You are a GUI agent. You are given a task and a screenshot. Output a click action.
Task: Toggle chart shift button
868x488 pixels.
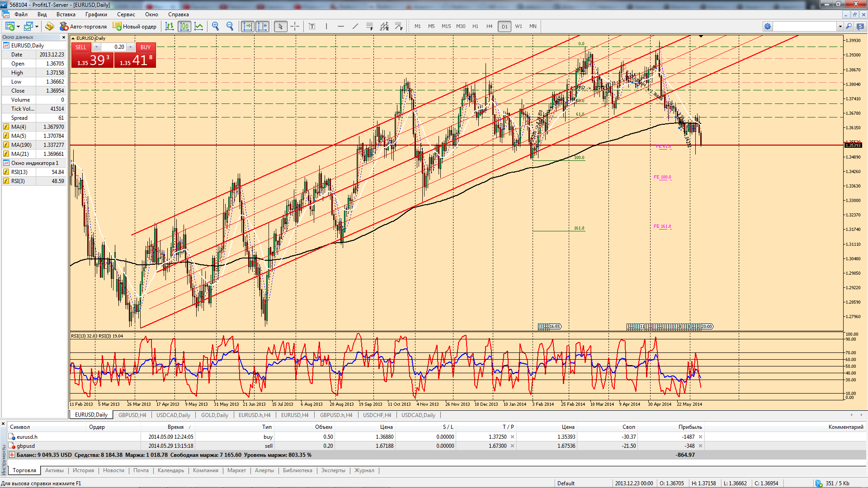pyautogui.click(x=262, y=26)
